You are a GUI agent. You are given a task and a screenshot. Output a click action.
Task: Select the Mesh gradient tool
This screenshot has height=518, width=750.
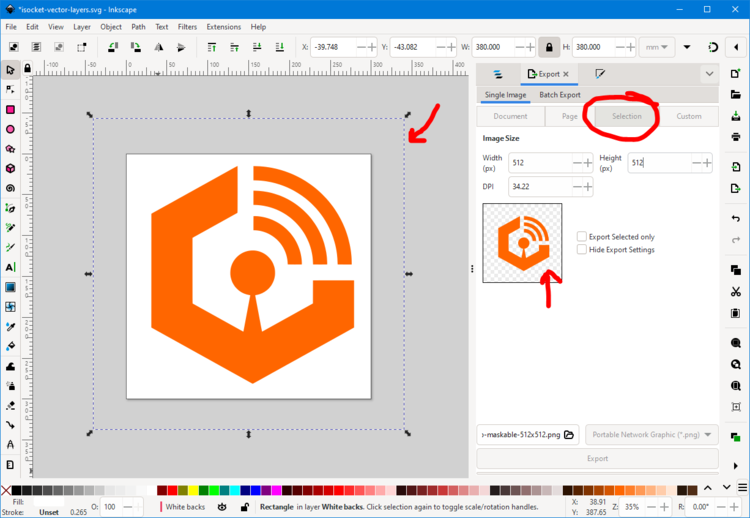click(10, 307)
